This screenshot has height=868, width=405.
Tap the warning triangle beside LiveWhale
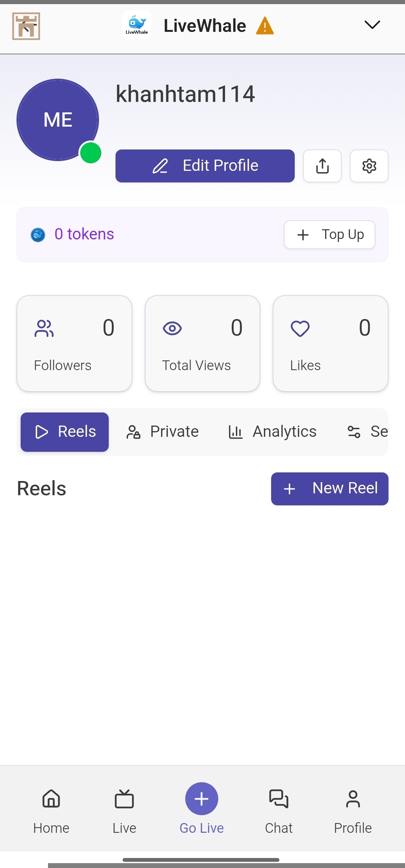[x=265, y=26]
